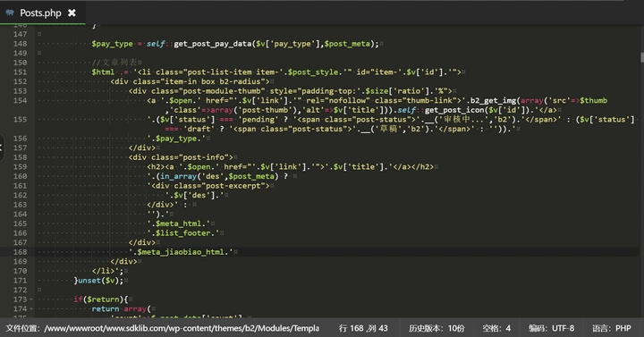Click return array( on line 174
The width and height of the screenshot is (644, 337).
121,308
